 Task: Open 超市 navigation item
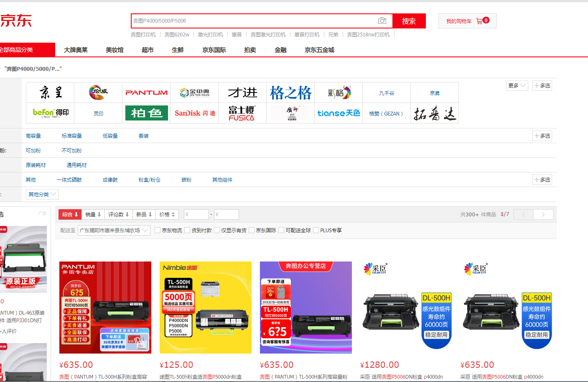click(148, 50)
